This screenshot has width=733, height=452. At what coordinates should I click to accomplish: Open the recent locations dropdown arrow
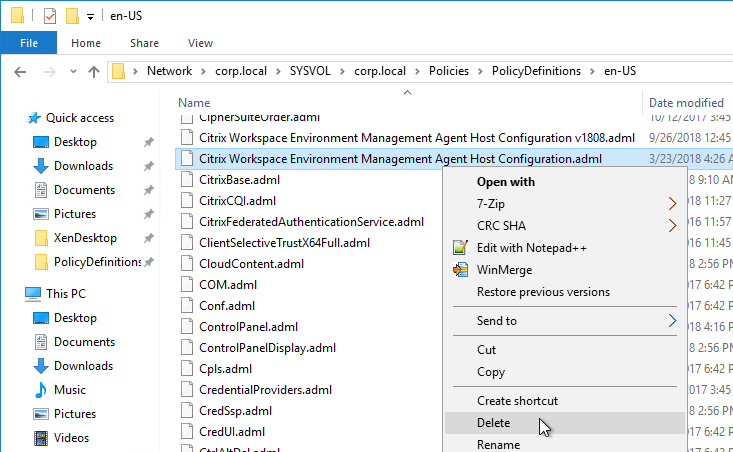(73, 72)
